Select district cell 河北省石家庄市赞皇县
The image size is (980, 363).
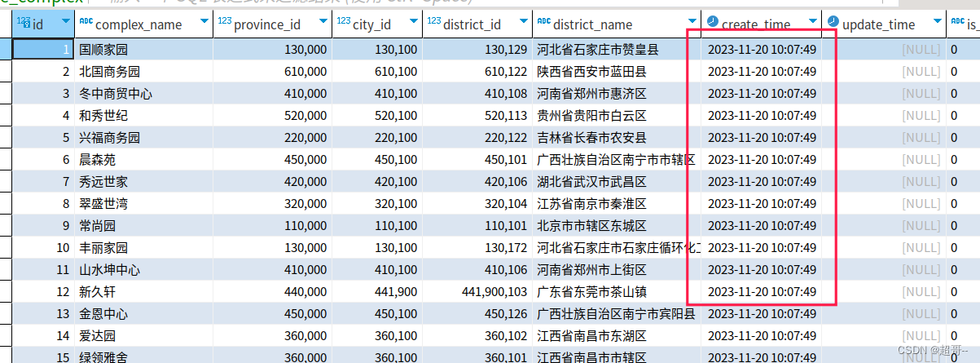(617, 50)
